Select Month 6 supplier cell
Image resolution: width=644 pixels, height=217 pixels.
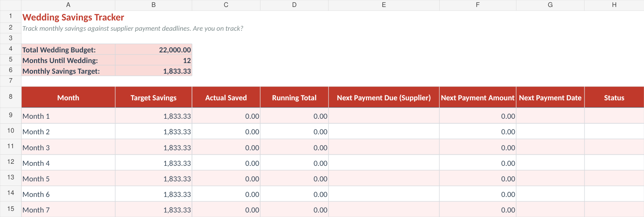click(384, 194)
